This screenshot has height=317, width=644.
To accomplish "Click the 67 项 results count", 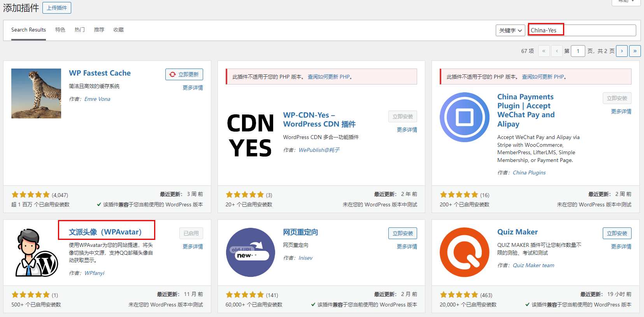I will click(528, 51).
